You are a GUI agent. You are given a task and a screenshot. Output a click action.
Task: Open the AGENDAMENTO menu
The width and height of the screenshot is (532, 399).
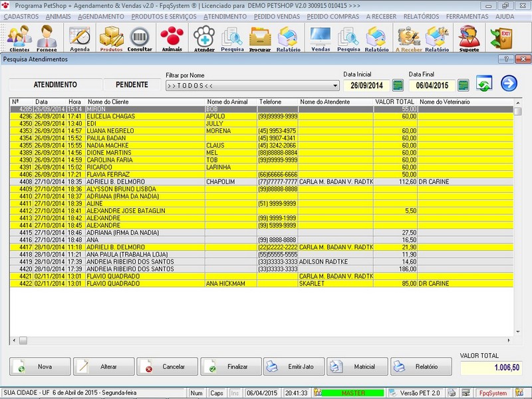tap(101, 16)
